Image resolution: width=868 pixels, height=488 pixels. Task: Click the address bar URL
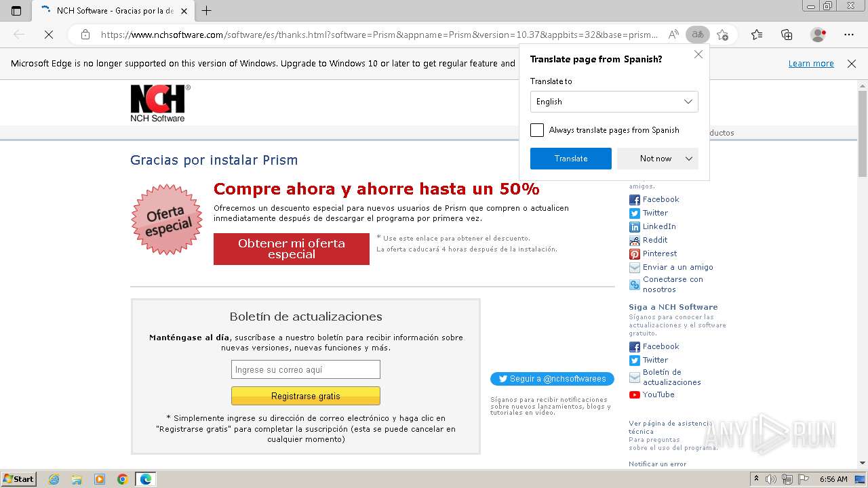click(380, 35)
